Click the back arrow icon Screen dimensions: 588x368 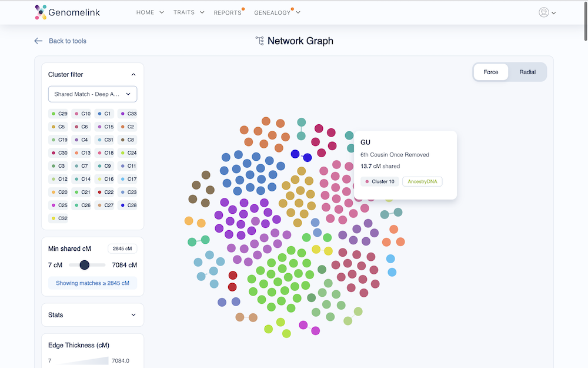click(38, 41)
